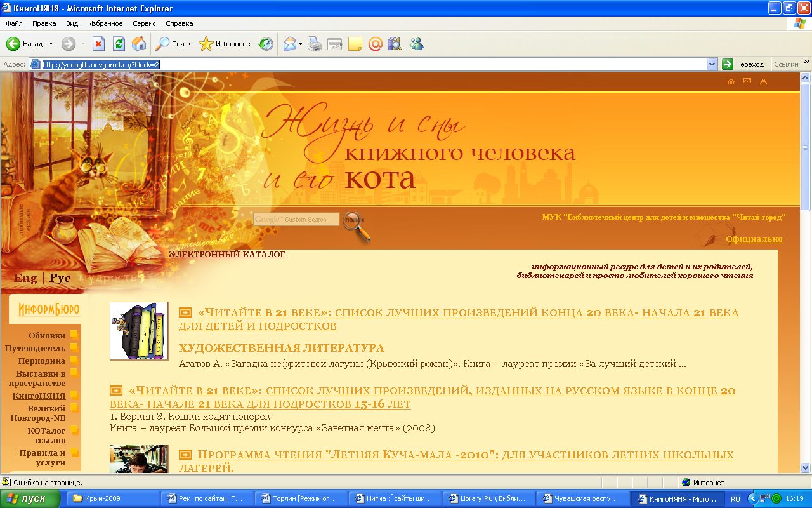
Task: Expand the address bar dropdown arrow
Action: [712, 64]
